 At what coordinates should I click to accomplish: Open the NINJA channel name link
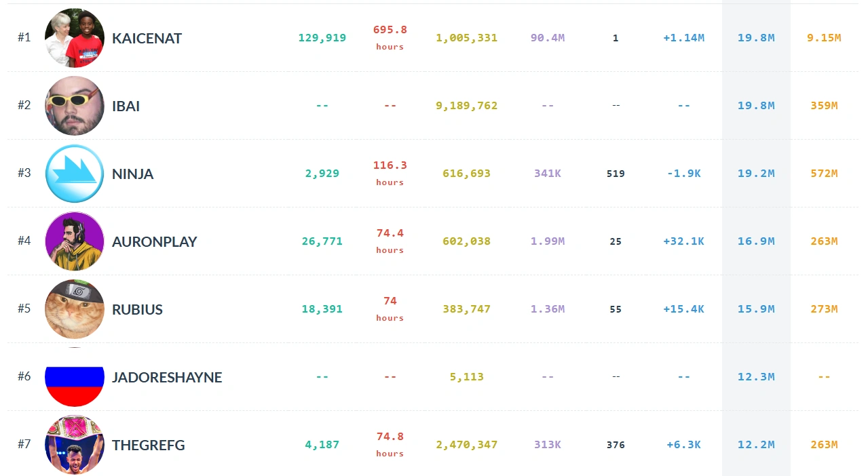(x=132, y=174)
